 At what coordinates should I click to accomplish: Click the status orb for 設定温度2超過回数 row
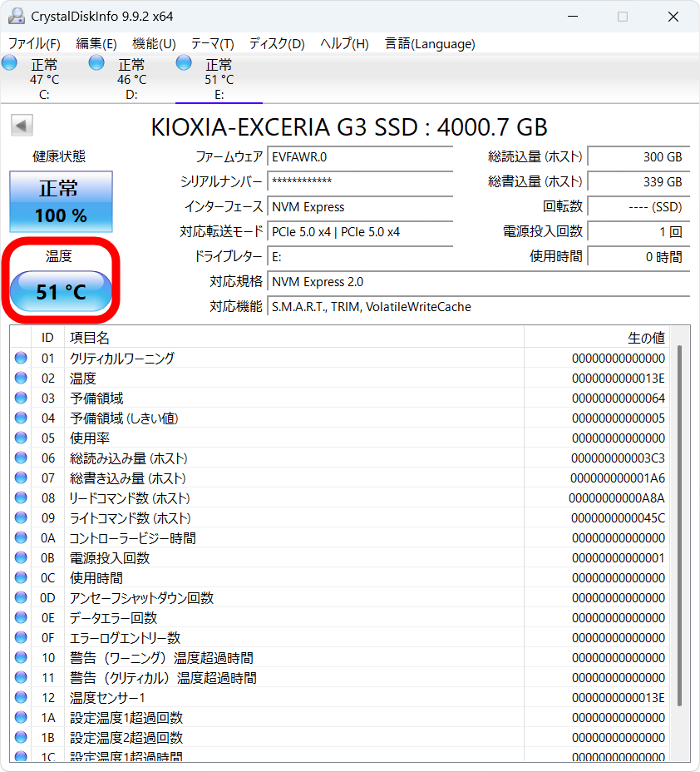tap(21, 737)
